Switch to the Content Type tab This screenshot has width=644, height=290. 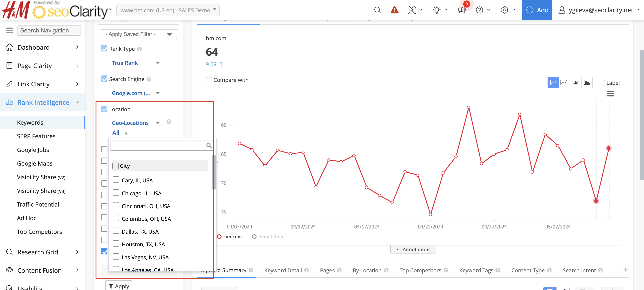click(x=528, y=271)
